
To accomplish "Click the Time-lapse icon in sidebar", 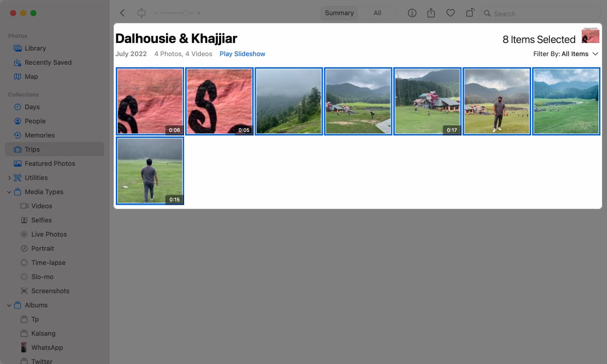I will point(24,263).
